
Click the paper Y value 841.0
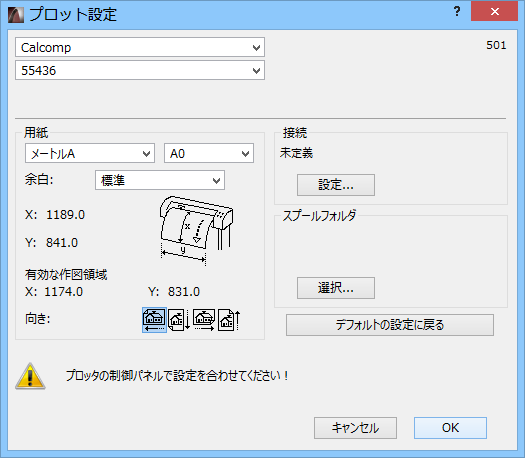(62, 243)
